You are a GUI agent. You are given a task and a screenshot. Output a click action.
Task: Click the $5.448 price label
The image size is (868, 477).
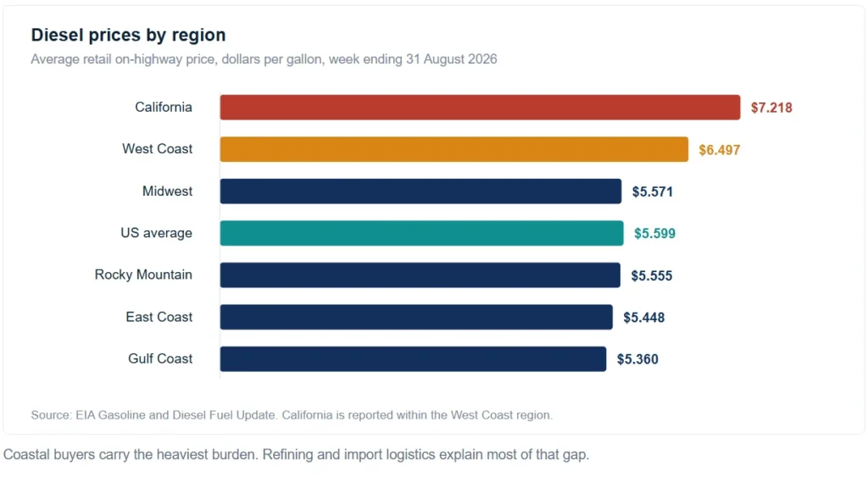(x=644, y=318)
